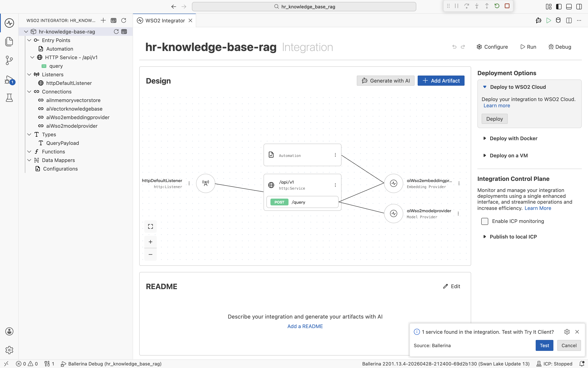Click the green run icon in editor title bar

pos(549,20)
